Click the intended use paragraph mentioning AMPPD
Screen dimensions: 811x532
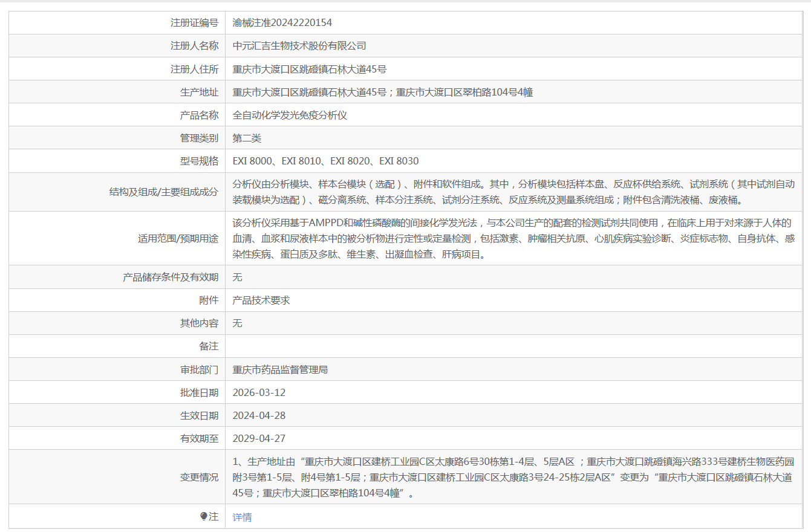[x=513, y=238]
